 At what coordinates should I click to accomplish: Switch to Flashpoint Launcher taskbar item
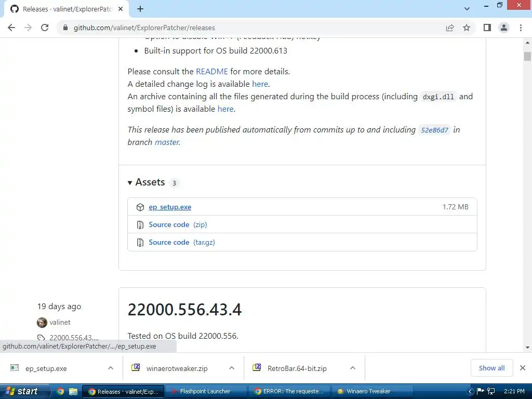205,392
